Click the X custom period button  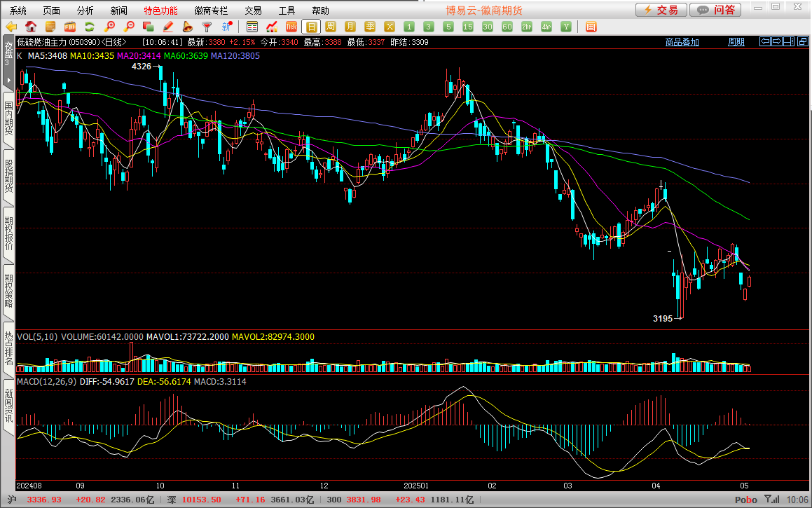click(x=390, y=27)
